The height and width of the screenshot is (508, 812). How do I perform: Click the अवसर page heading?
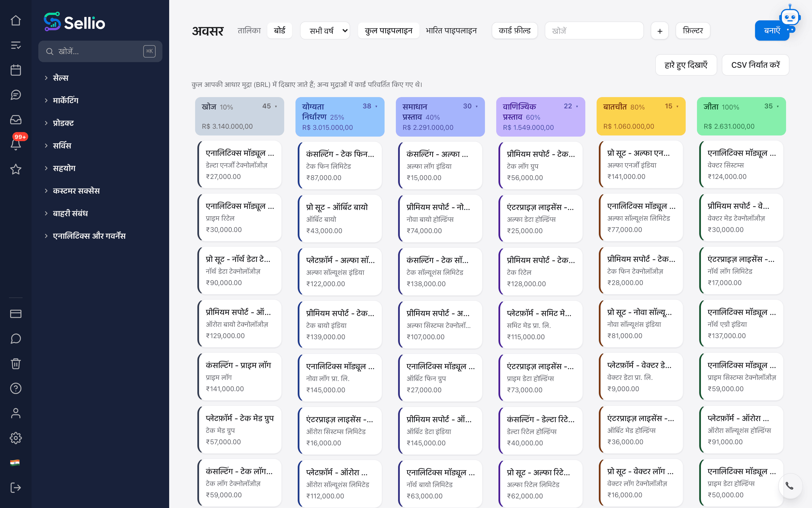[208, 31]
